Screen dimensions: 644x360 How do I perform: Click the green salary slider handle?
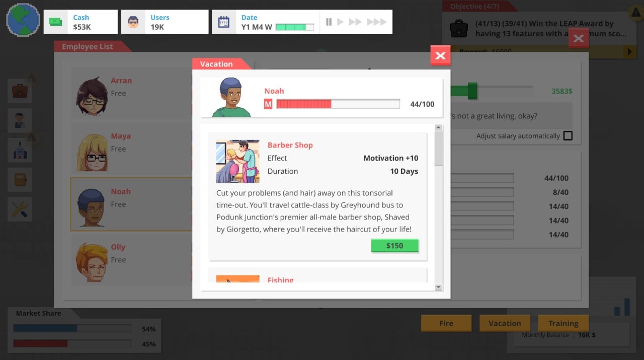coord(472,91)
